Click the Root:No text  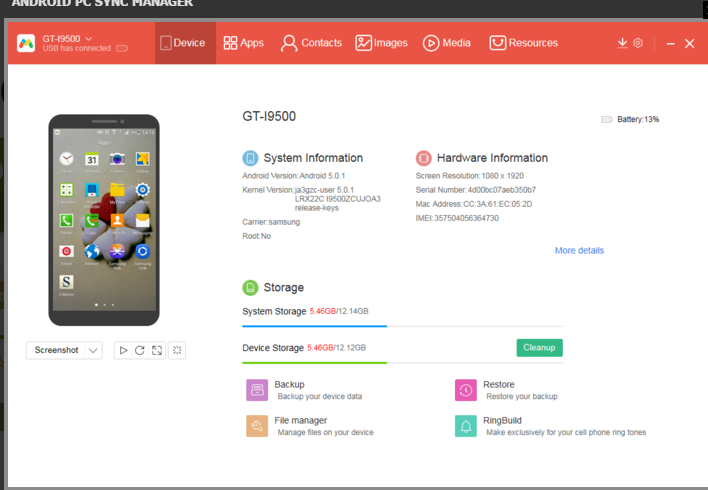256,236
